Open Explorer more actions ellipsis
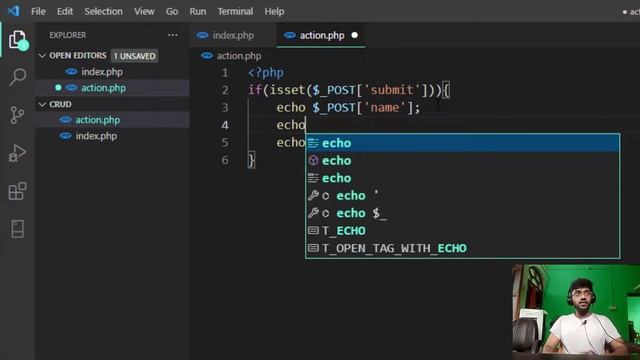The width and height of the screenshot is (640, 360). click(x=173, y=35)
